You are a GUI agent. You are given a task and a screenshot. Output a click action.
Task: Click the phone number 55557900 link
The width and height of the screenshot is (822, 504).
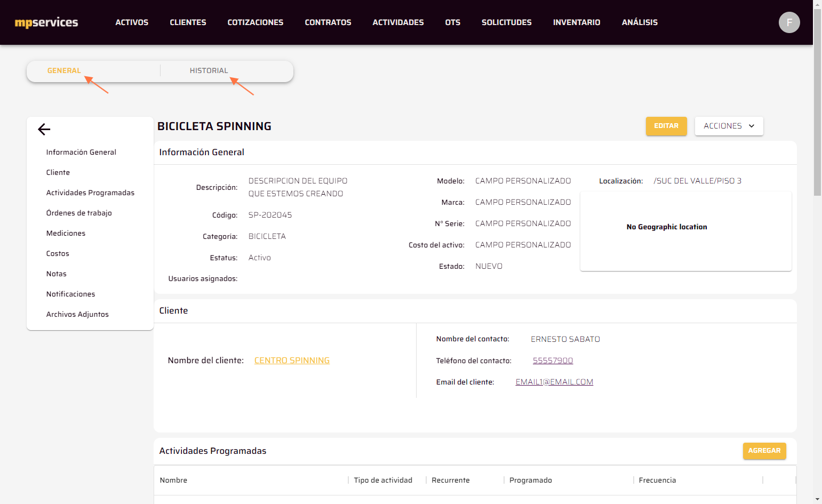[x=553, y=361]
